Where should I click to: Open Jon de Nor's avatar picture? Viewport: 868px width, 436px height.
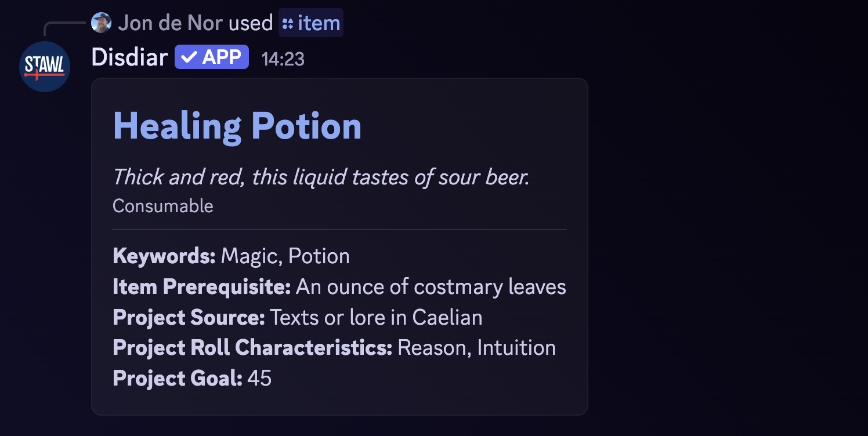click(101, 23)
